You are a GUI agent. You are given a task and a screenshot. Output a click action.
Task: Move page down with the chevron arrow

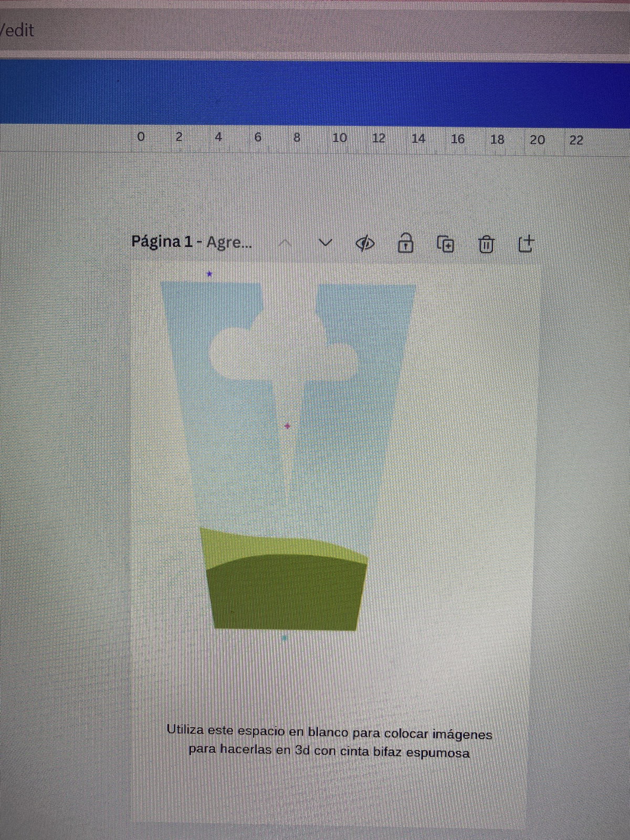point(326,243)
